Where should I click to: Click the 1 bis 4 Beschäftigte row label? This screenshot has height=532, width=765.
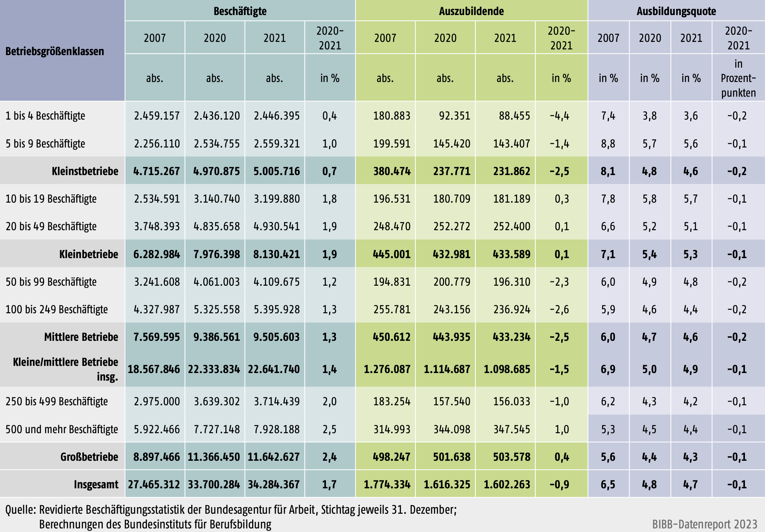(x=45, y=116)
